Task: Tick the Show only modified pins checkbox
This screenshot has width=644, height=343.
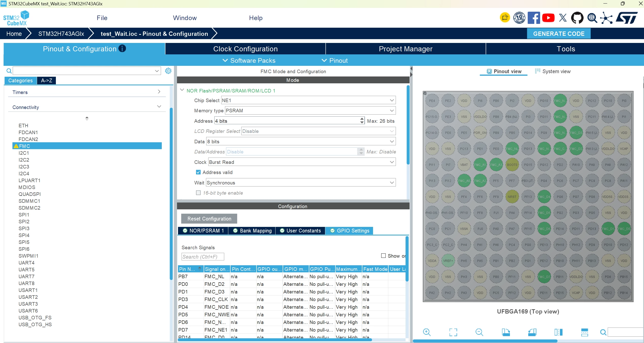Action: click(383, 256)
